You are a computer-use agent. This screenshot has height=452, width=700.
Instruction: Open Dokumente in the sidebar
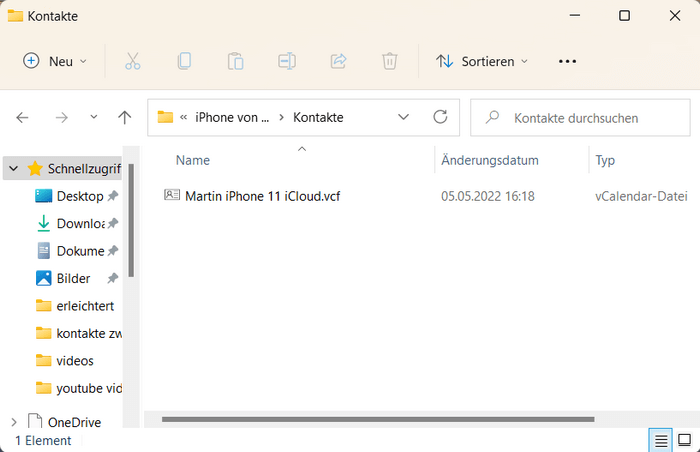[81, 251]
